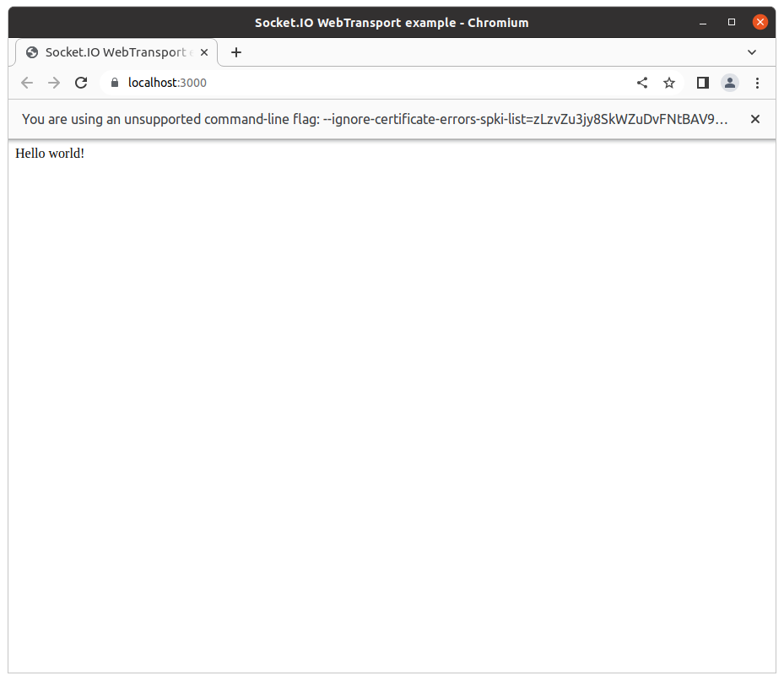Viewport: 784px width, 681px height.
Task: Click the Socket.IO favicon on the tab
Action: coord(31,52)
